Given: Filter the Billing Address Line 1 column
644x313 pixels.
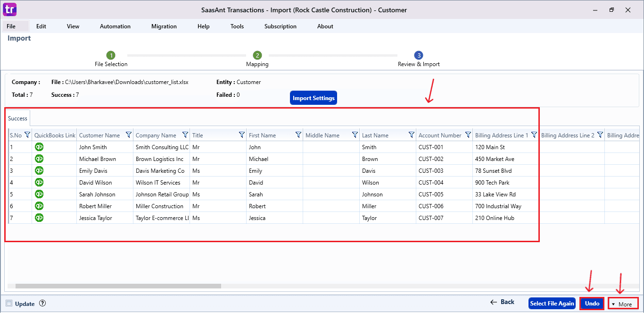Looking at the screenshot, I should (x=534, y=135).
